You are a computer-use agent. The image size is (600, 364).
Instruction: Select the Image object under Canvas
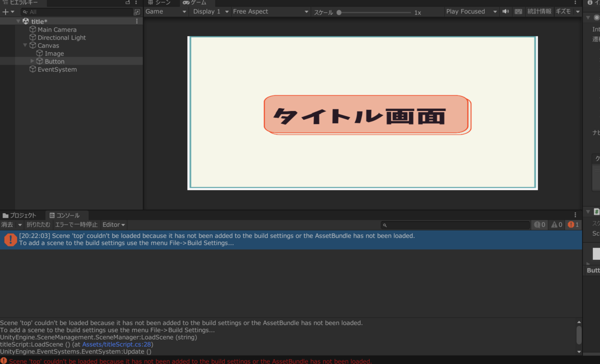(x=54, y=53)
